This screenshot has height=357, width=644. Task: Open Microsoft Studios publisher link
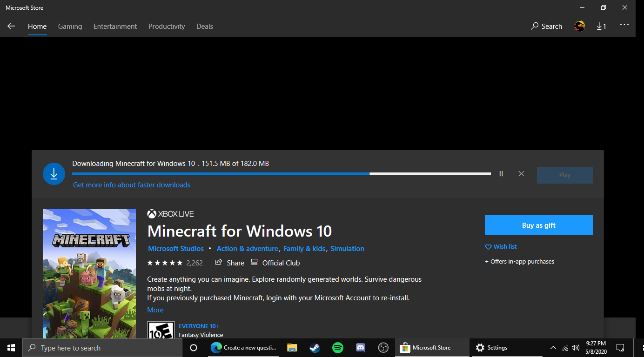pos(176,249)
